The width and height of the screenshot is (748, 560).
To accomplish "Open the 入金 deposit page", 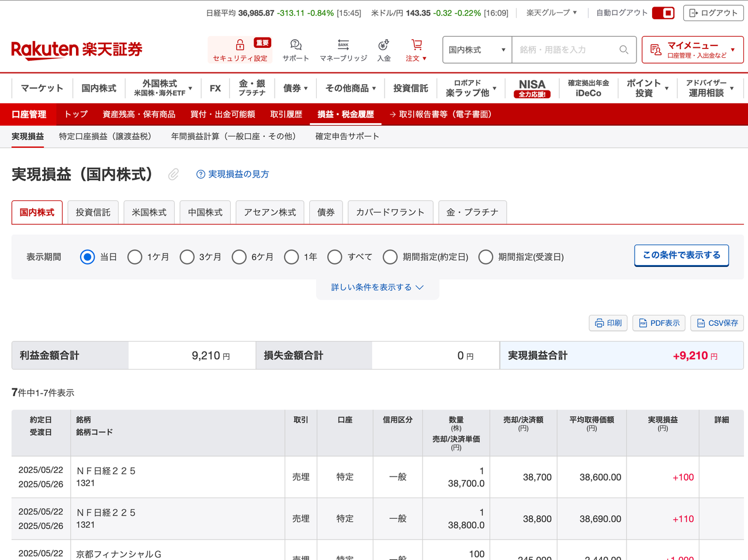I will point(383,50).
